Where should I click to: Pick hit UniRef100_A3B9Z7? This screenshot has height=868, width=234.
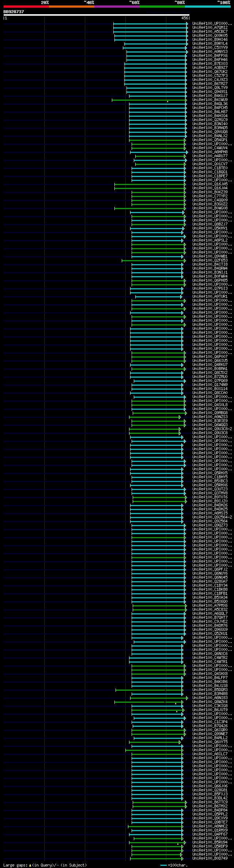pos(210,68)
